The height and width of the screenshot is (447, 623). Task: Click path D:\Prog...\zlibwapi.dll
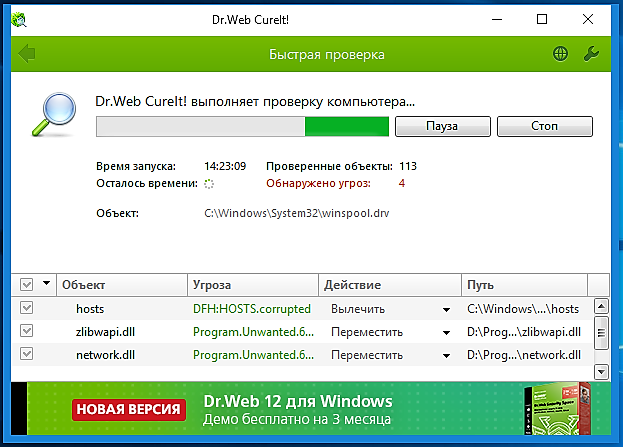pos(524,332)
